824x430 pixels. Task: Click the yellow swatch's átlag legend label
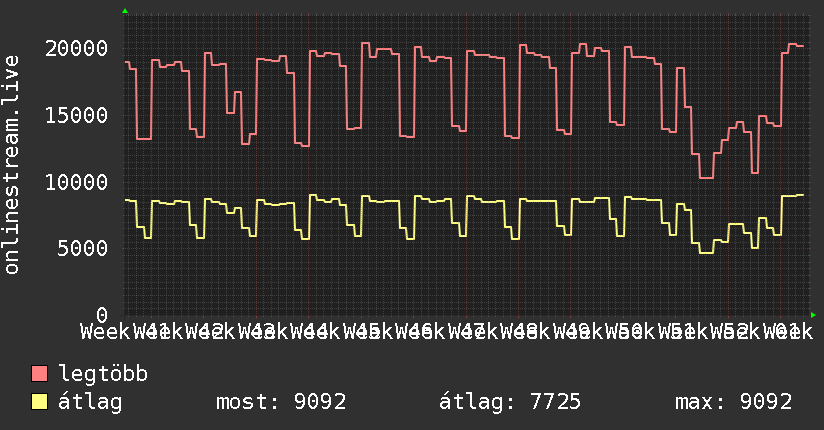coord(90,402)
